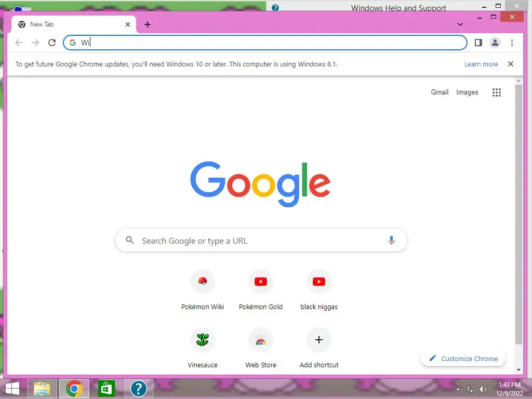The image size is (532, 399).
Task: Open the Vinesauce shortcut
Action: (x=203, y=349)
